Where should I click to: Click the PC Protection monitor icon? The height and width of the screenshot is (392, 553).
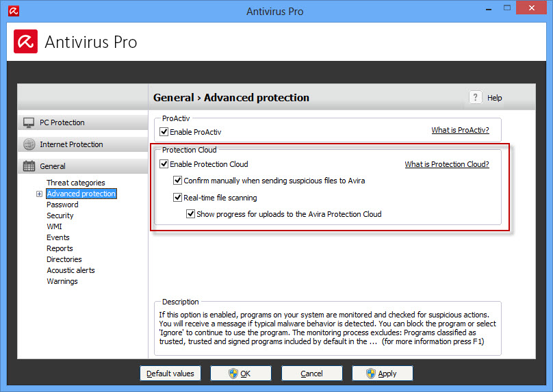click(29, 122)
